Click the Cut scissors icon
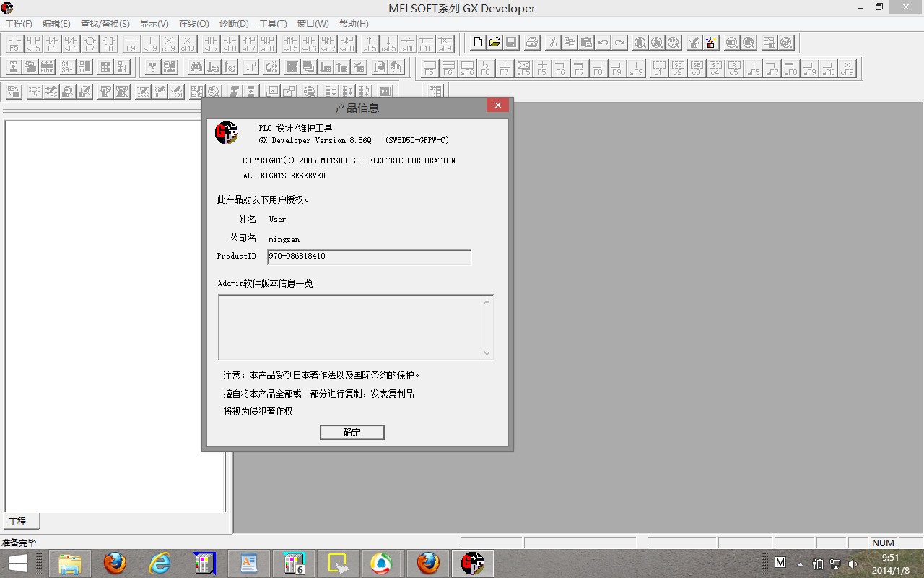 552,43
